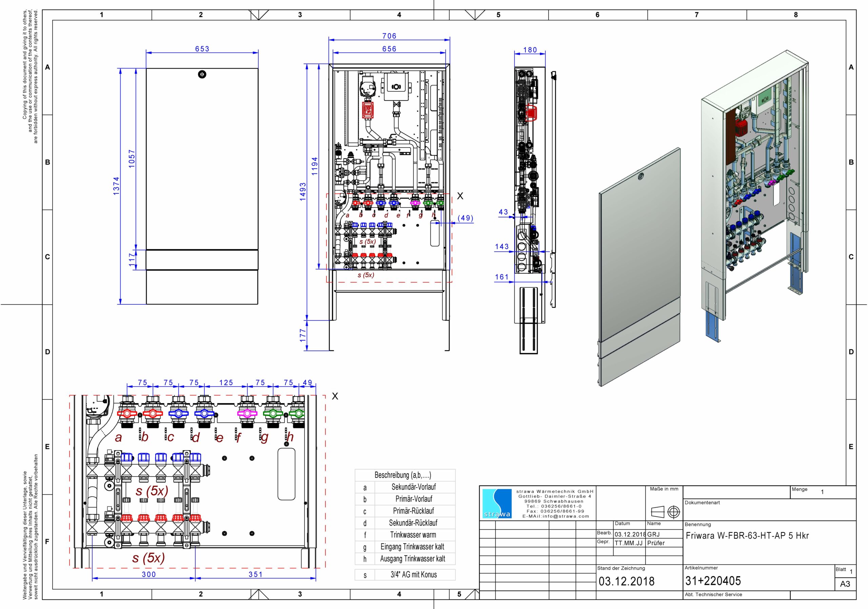Select the 43 side view dimension
The height and width of the screenshot is (609, 868).
pos(503,212)
